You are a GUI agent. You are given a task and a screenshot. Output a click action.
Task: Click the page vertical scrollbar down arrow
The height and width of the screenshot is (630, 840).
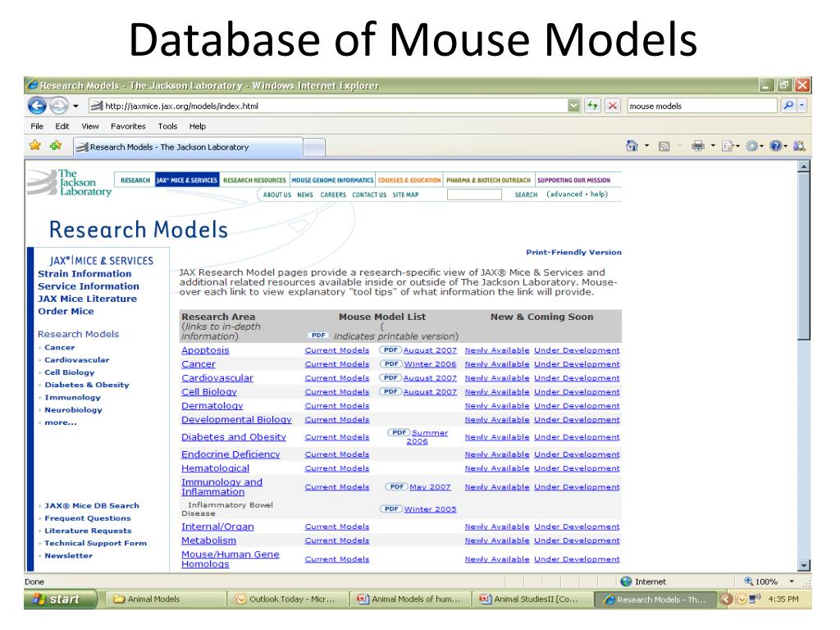[x=803, y=564]
